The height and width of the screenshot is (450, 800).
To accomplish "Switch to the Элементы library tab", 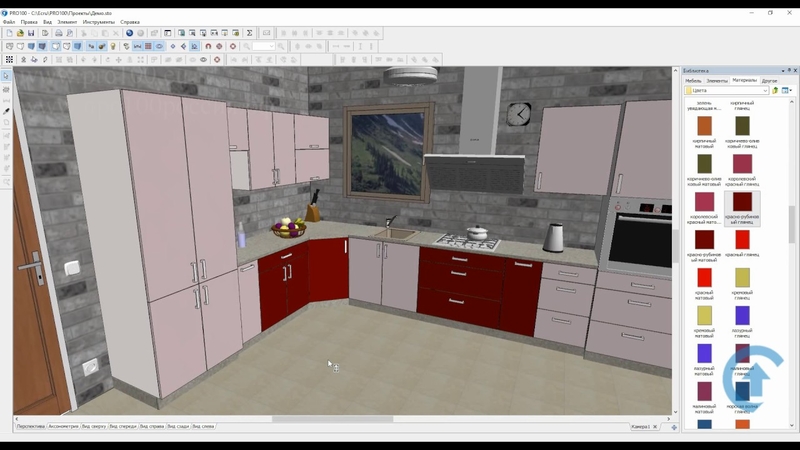I will pyautogui.click(x=717, y=80).
